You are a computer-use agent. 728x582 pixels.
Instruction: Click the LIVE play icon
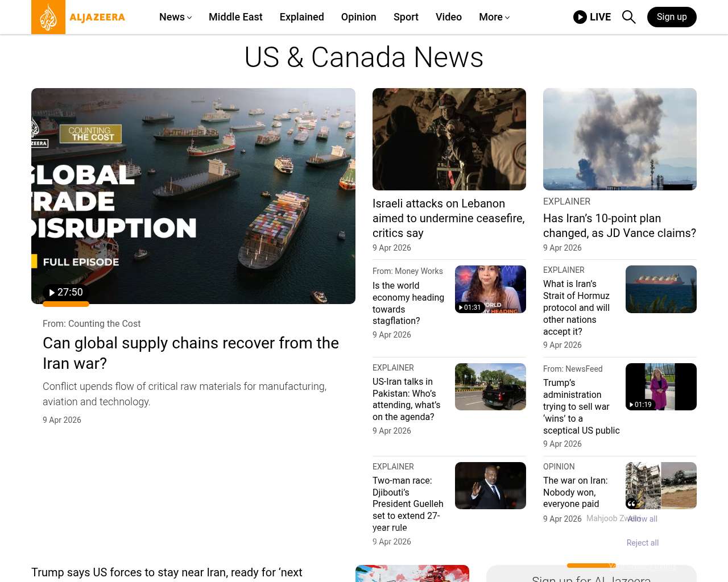[x=580, y=17]
